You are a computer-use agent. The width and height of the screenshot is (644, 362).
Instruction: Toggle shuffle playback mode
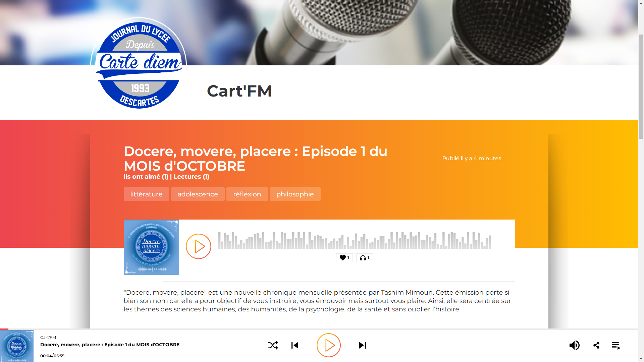[273, 345]
